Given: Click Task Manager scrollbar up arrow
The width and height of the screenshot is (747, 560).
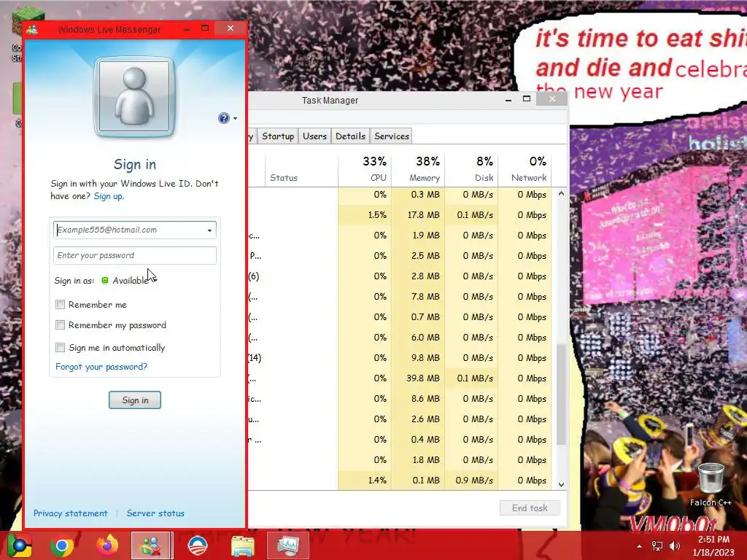Looking at the screenshot, I should [x=561, y=194].
